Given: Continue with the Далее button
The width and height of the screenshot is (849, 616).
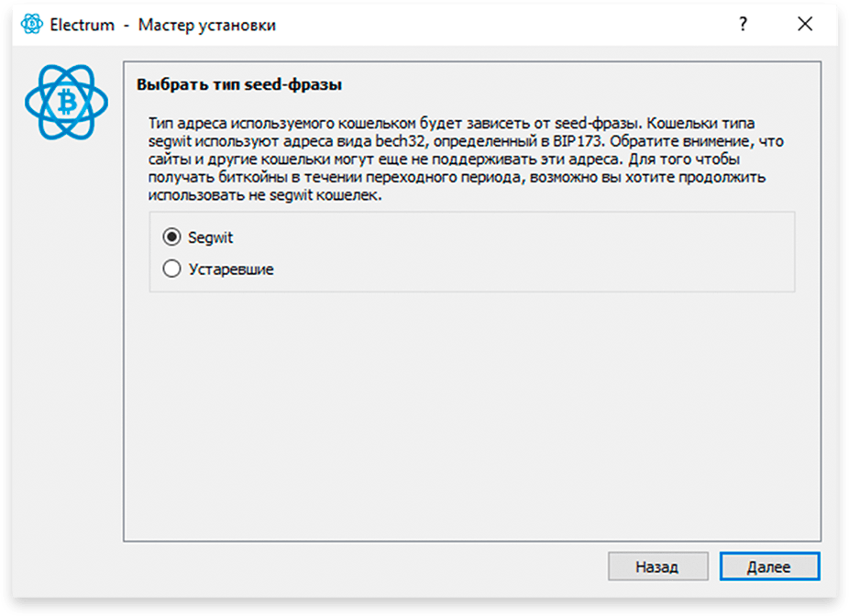Looking at the screenshot, I should tap(769, 566).
